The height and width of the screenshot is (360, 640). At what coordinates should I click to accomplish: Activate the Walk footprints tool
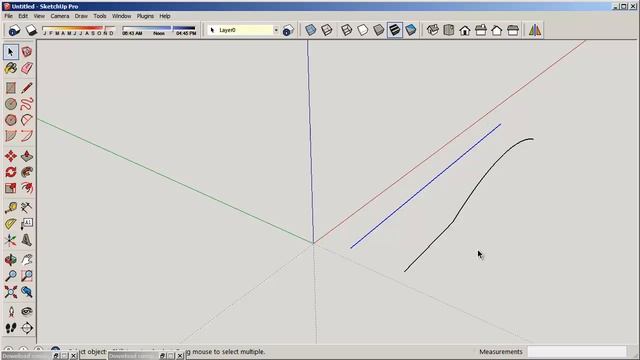click(x=11, y=328)
